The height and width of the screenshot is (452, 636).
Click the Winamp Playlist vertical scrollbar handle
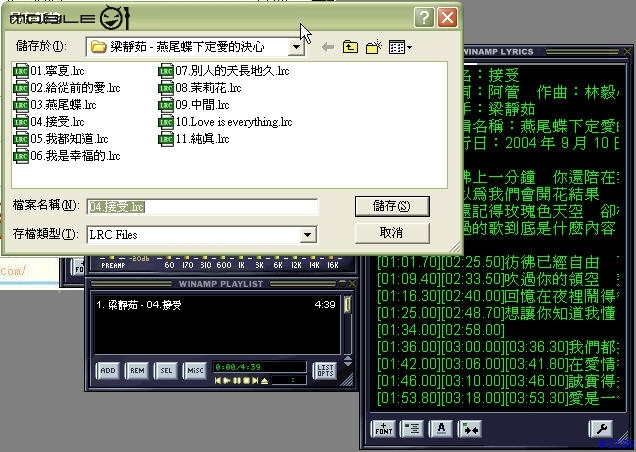tap(347, 305)
